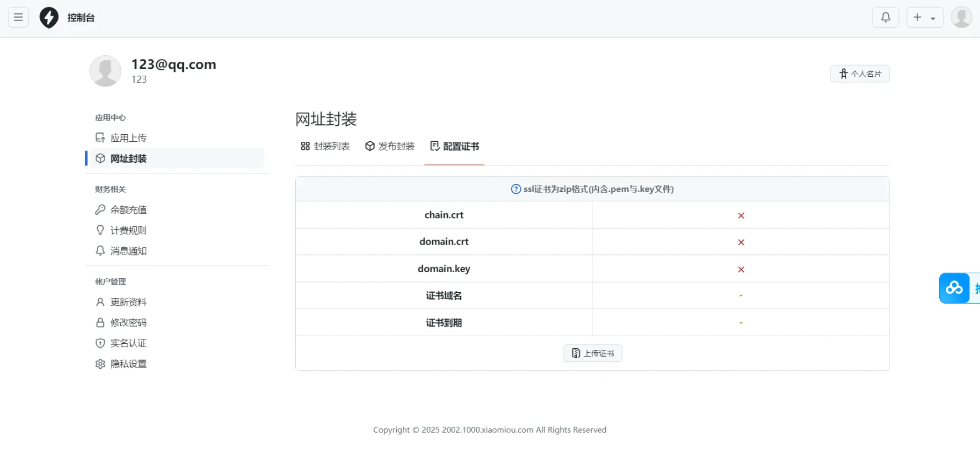Click the 上传证书 button
This screenshot has width=980, height=462.
pos(592,353)
